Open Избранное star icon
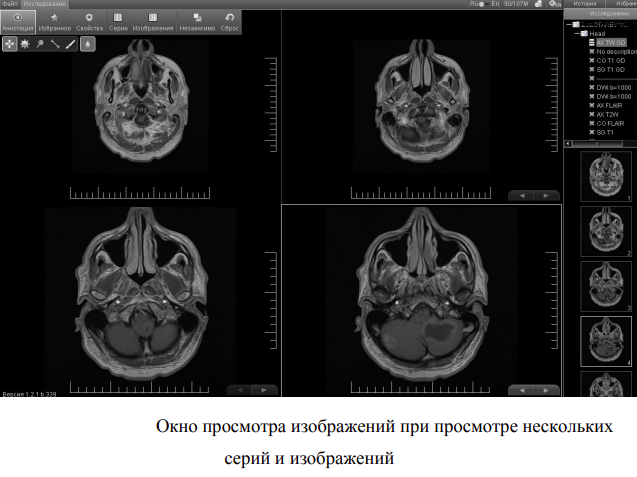The height and width of the screenshot is (477, 637). coord(54,23)
